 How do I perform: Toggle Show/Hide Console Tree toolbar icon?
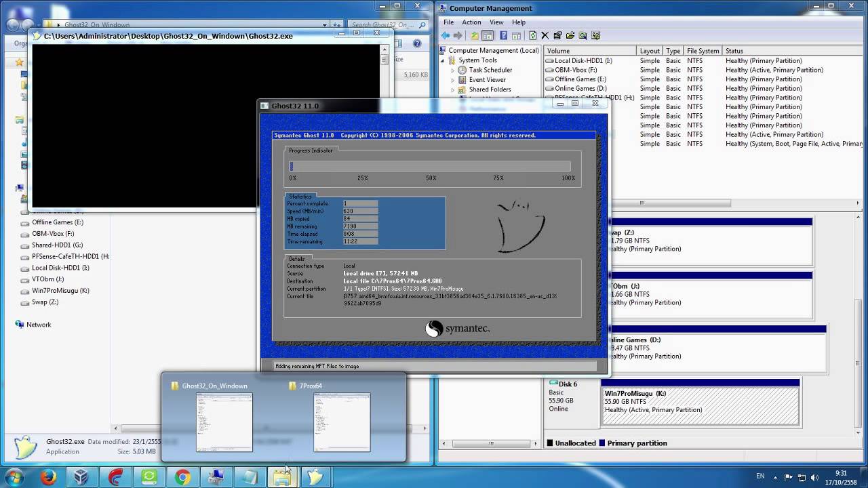tap(487, 35)
